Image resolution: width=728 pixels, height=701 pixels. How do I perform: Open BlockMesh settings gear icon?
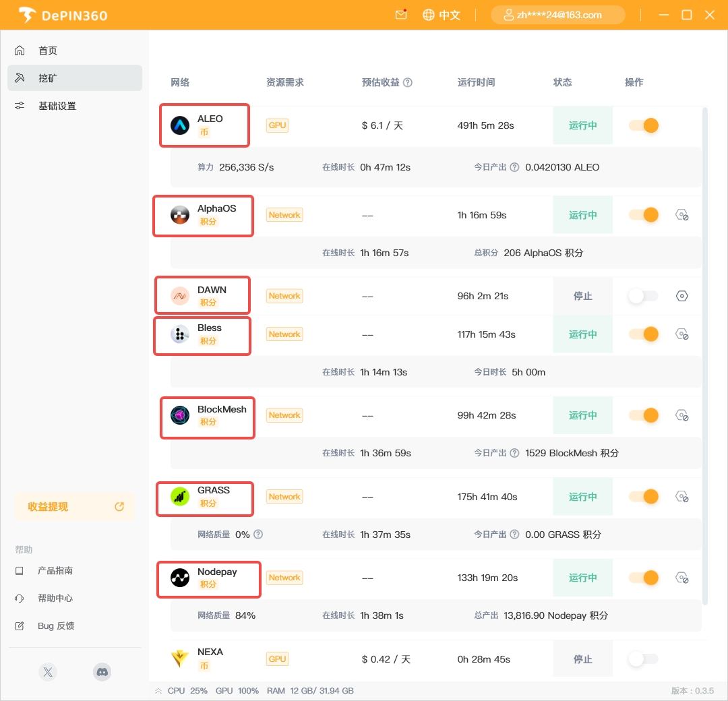click(x=681, y=415)
